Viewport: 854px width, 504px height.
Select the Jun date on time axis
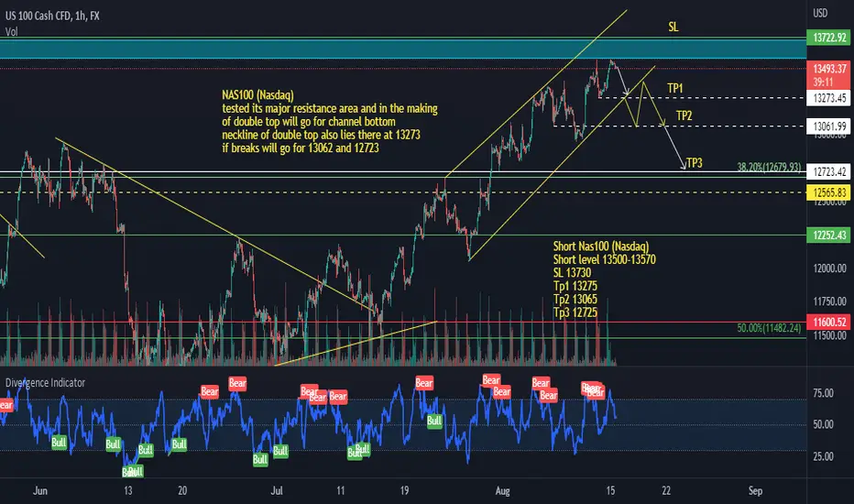tap(40, 491)
